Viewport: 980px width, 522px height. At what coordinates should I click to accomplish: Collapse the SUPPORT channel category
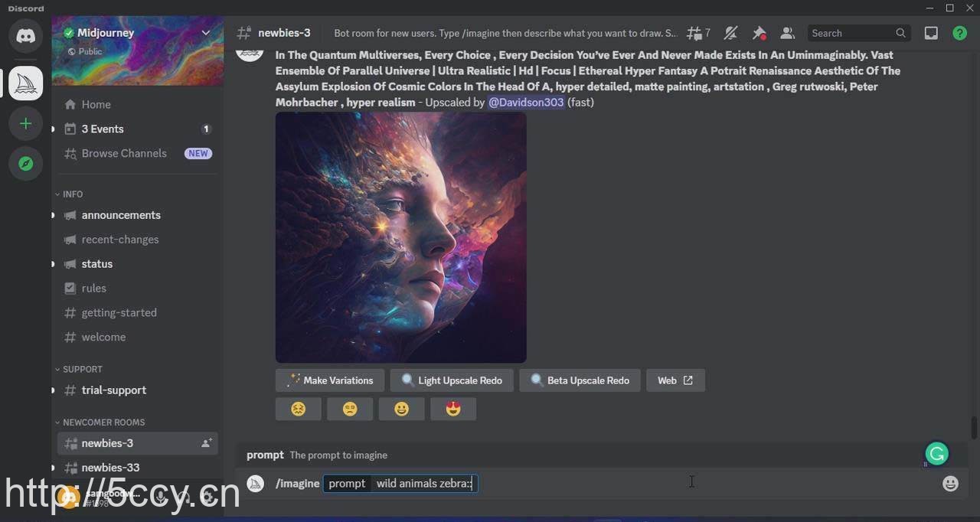pyautogui.click(x=82, y=369)
